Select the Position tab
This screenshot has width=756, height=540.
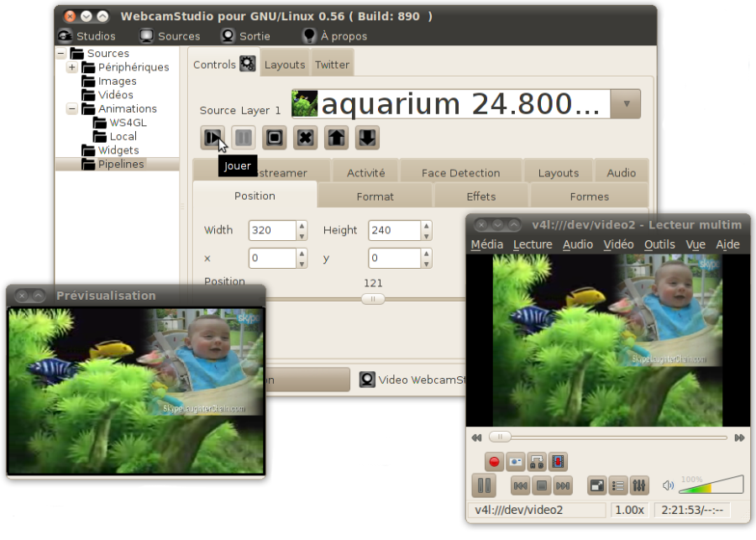255,196
